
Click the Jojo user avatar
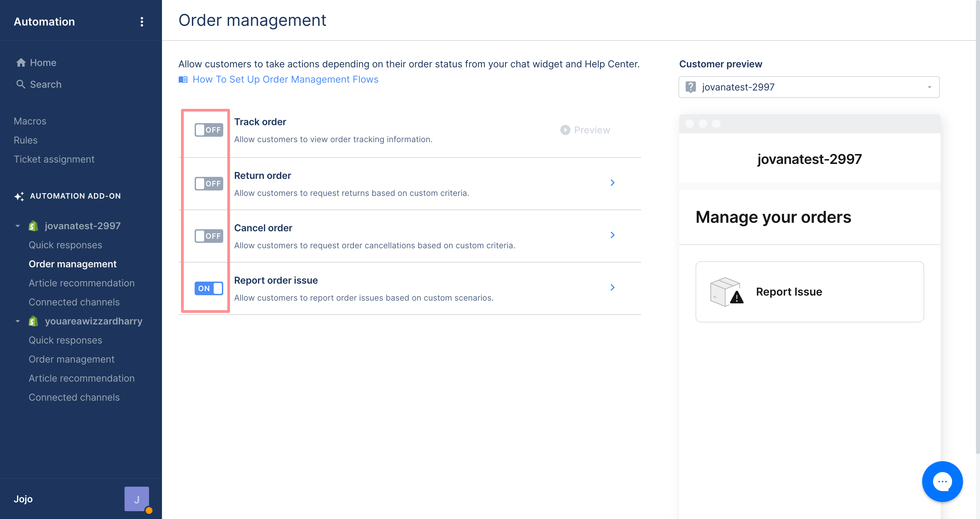pyautogui.click(x=136, y=499)
